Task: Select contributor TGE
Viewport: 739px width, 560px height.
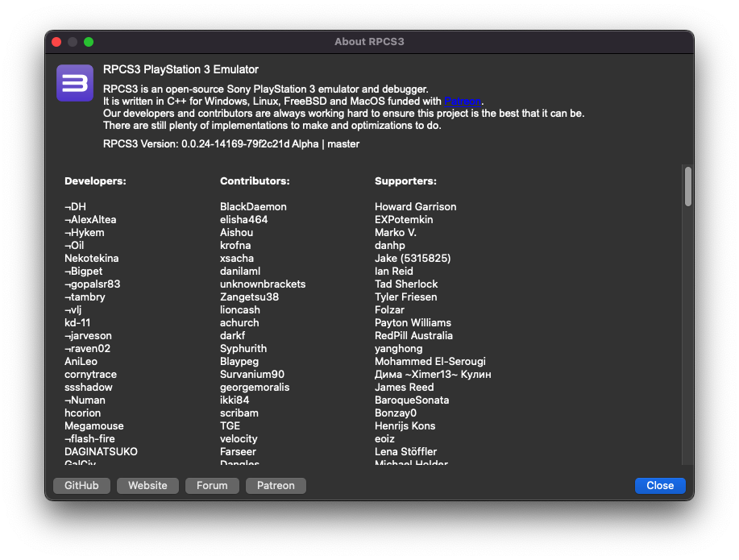Action: tap(230, 426)
